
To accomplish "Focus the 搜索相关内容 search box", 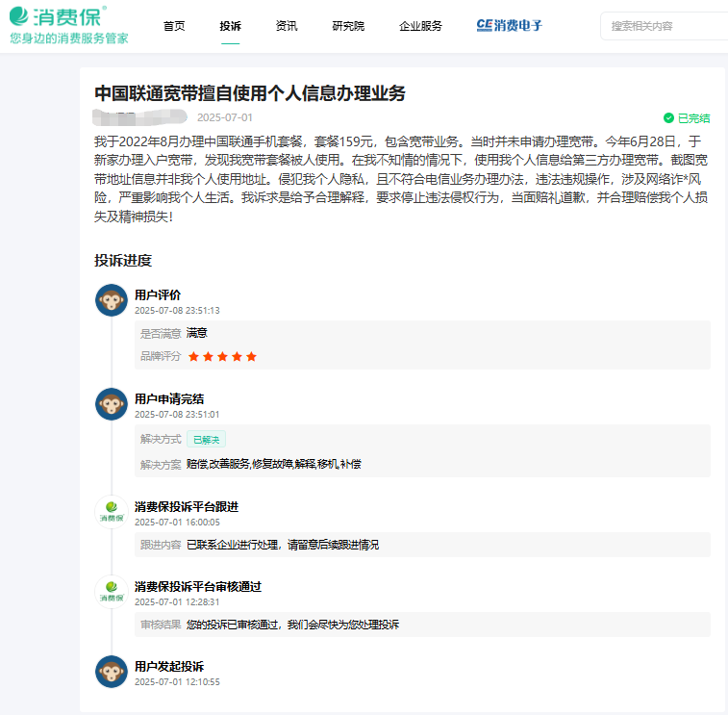I will point(665,26).
